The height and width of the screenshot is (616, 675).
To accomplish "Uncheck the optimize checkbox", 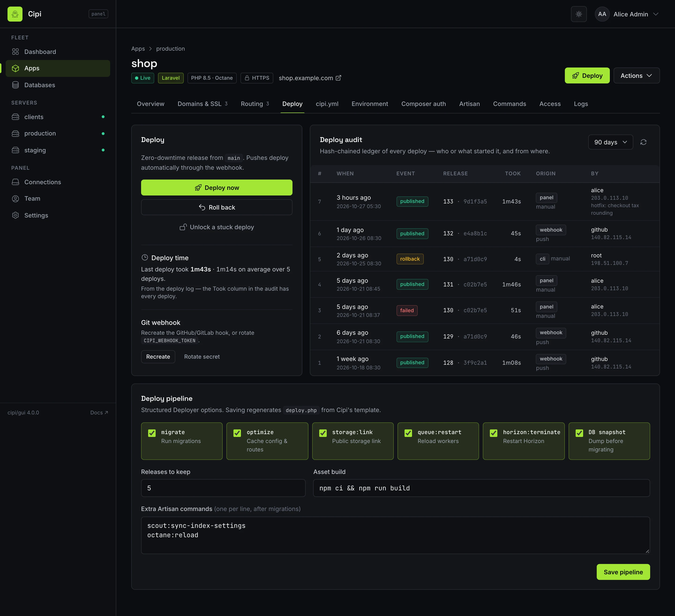I will (237, 433).
